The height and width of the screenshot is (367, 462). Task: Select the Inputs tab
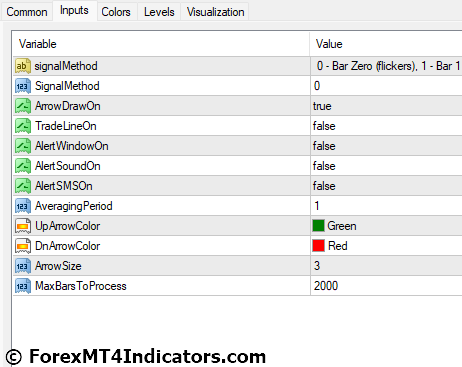[74, 11]
